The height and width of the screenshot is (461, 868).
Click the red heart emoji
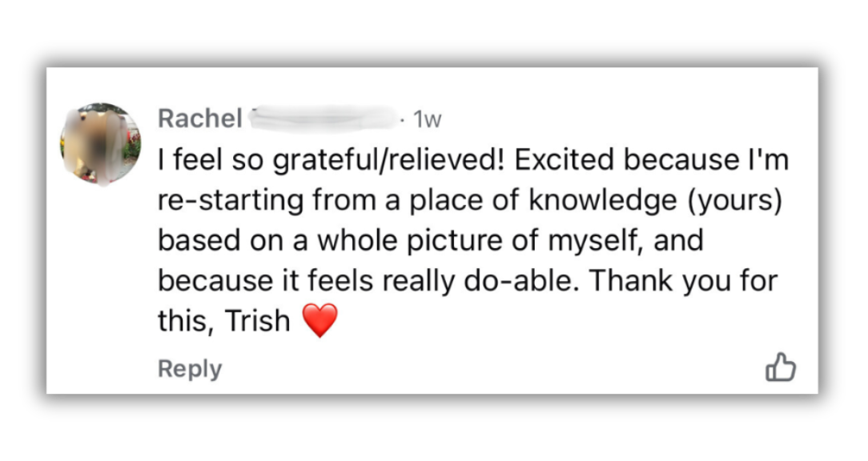(x=319, y=321)
